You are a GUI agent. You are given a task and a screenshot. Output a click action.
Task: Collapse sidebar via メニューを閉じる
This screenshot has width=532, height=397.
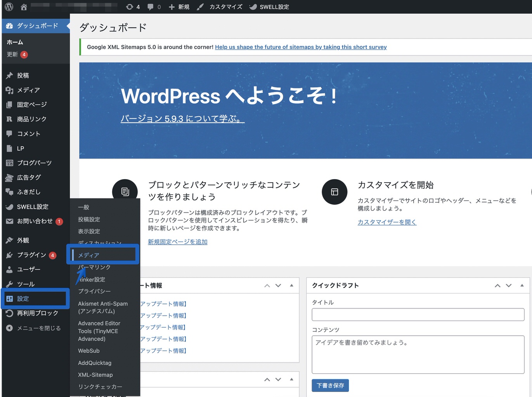[34, 328]
